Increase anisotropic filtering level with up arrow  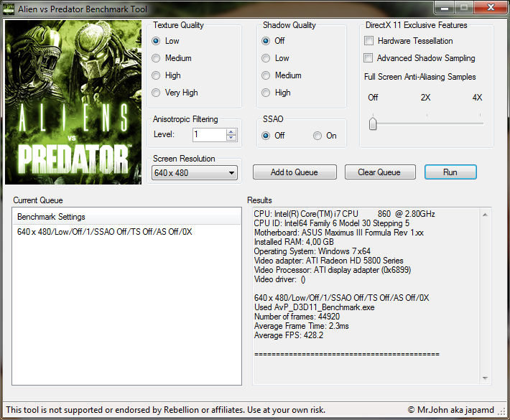(231, 132)
